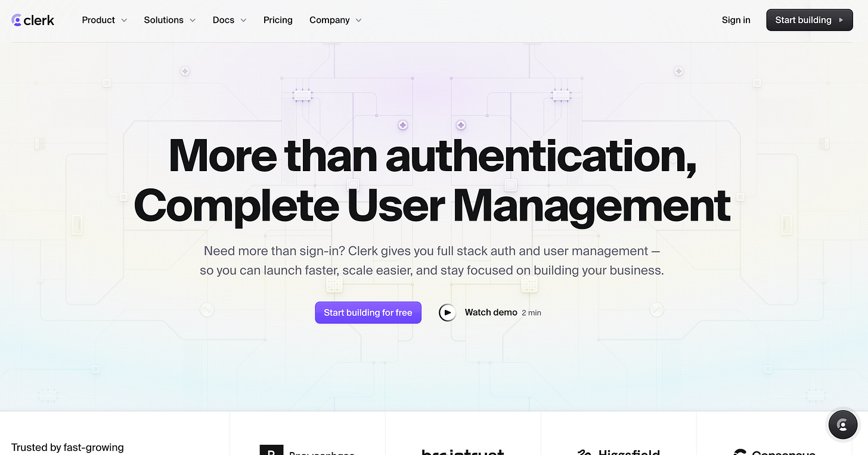The image size is (868, 455).
Task: Click the Sign in link
Action: (736, 20)
